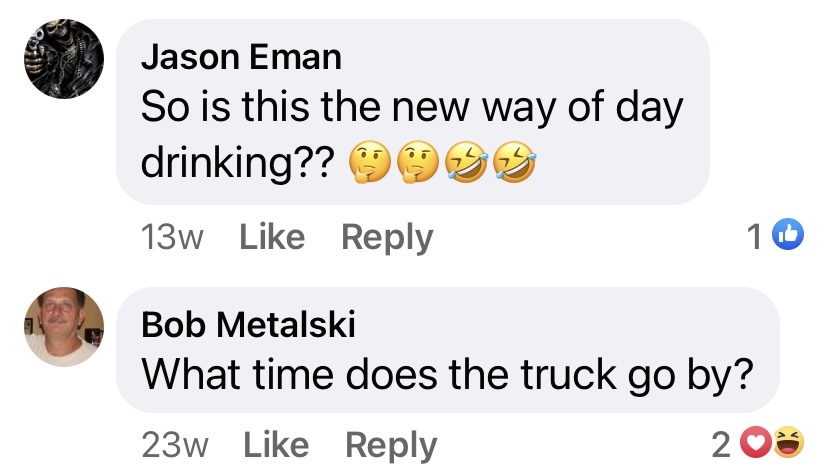Click the first rolling laughing emoji
The image size is (828, 476).
[464, 162]
